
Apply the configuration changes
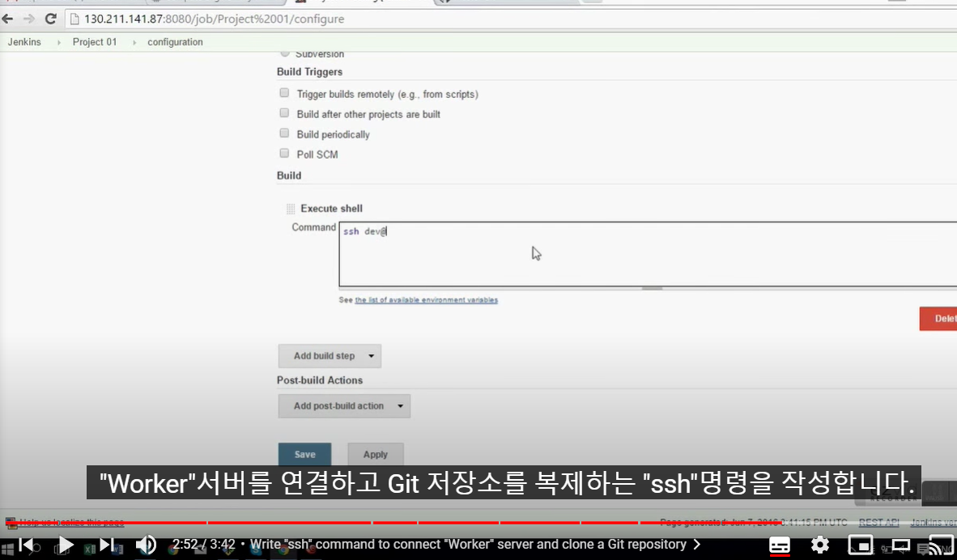[x=376, y=455]
